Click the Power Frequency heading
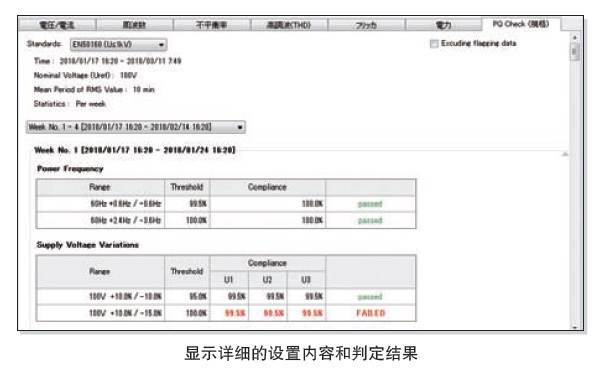 70,169
